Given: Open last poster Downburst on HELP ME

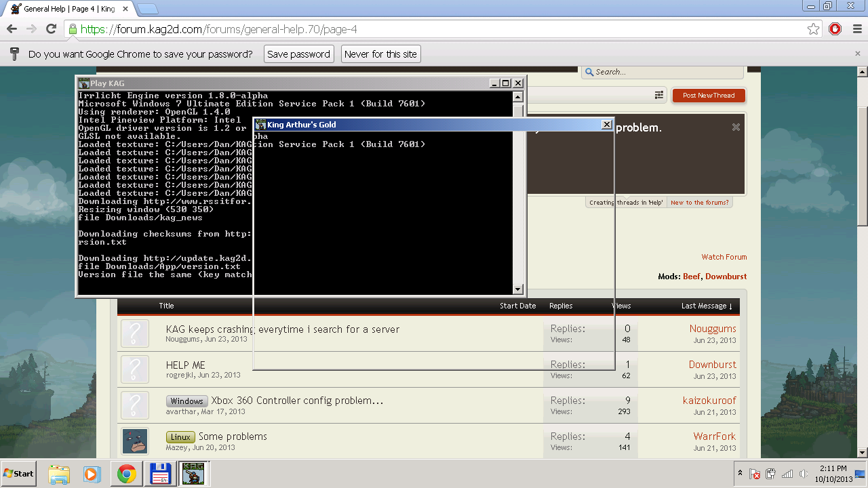Looking at the screenshot, I should pyautogui.click(x=713, y=365).
